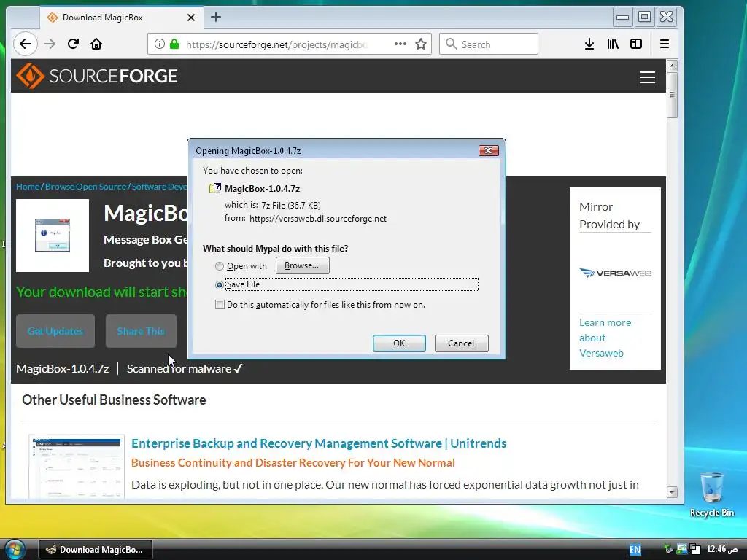Image resolution: width=747 pixels, height=560 pixels.
Task: Click the forward navigation arrow
Action: (x=50, y=44)
